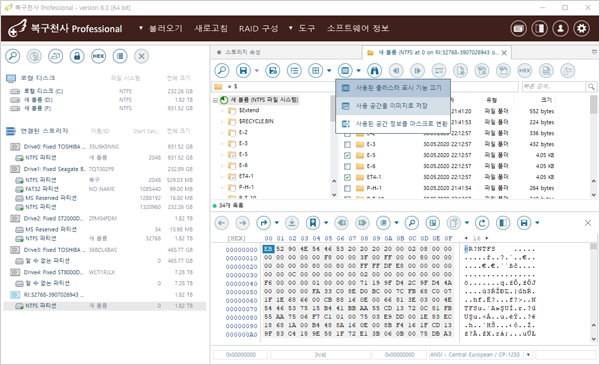Screen dimensions: 600x365
Task: Click the hex viewer refresh icon
Action: [x=482, y=223]
